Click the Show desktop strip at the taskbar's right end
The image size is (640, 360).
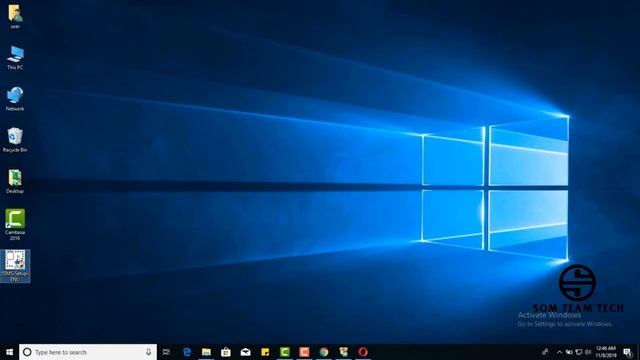(x=638, y=352)
